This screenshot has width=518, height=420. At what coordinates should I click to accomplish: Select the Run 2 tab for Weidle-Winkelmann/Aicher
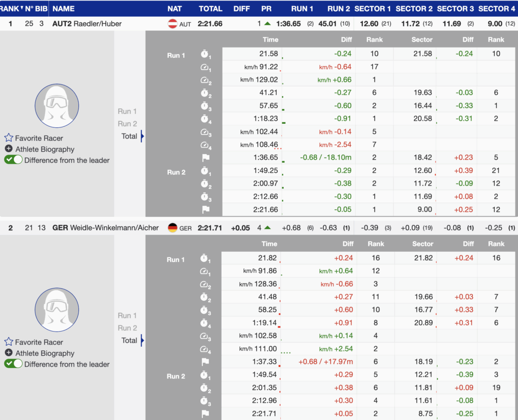pyautogui.click(x=127, y=328)
